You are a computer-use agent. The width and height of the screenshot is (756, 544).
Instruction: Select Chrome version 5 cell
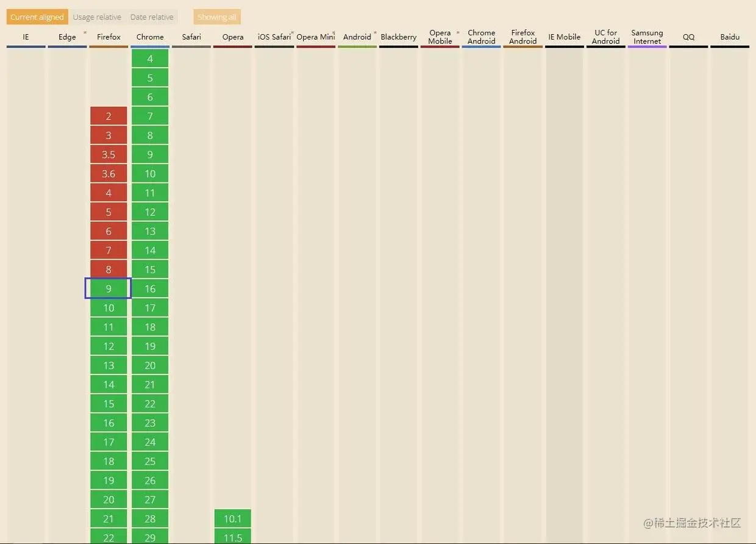point(150,78)
